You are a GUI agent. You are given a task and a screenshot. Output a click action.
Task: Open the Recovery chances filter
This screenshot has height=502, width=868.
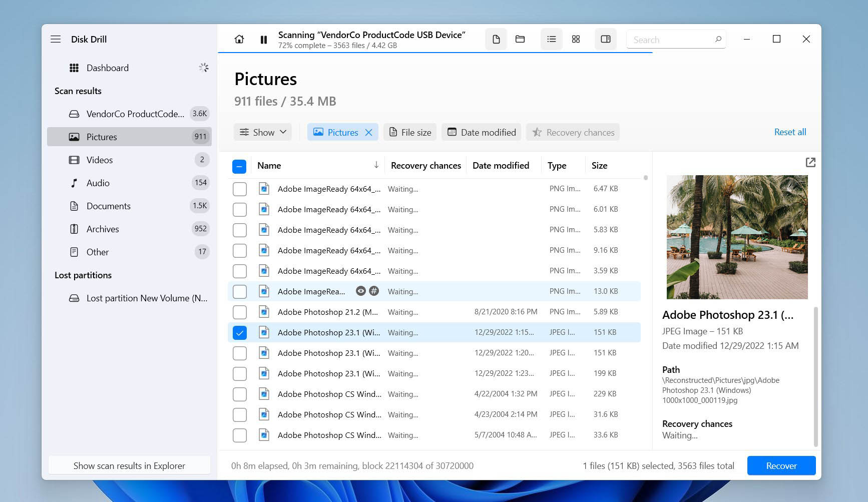tap(573, 132)
